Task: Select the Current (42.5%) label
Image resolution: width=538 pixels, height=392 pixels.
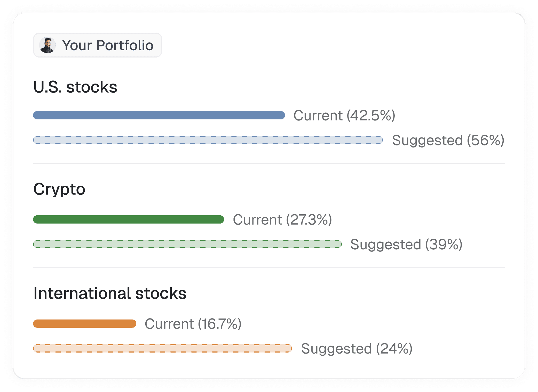Action: click(344, 115)
